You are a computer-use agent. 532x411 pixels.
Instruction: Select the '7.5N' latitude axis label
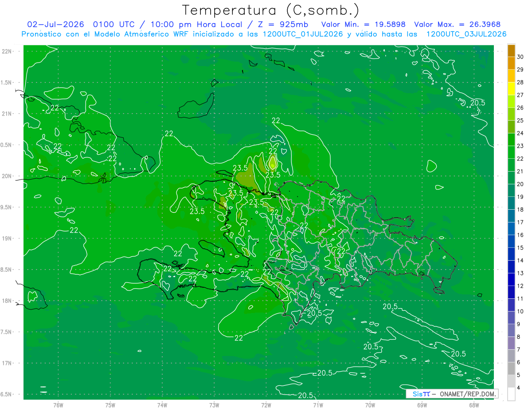click(x=7, y=332)
